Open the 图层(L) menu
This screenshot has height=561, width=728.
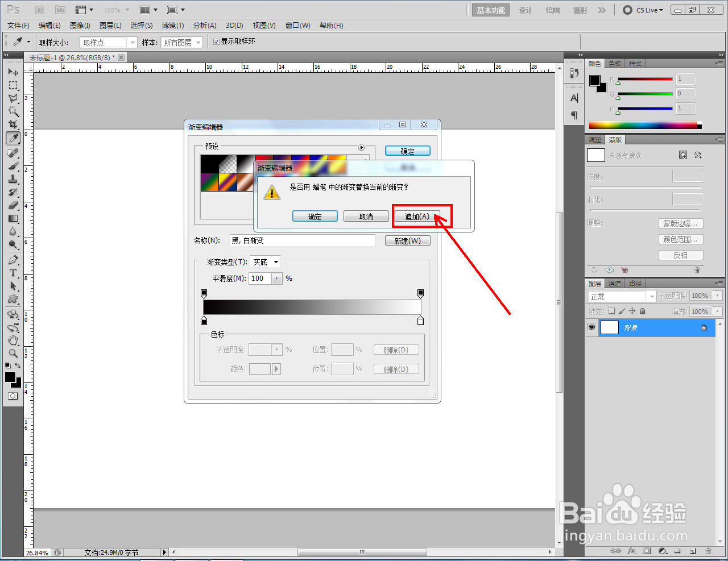(x=110, y=26)
